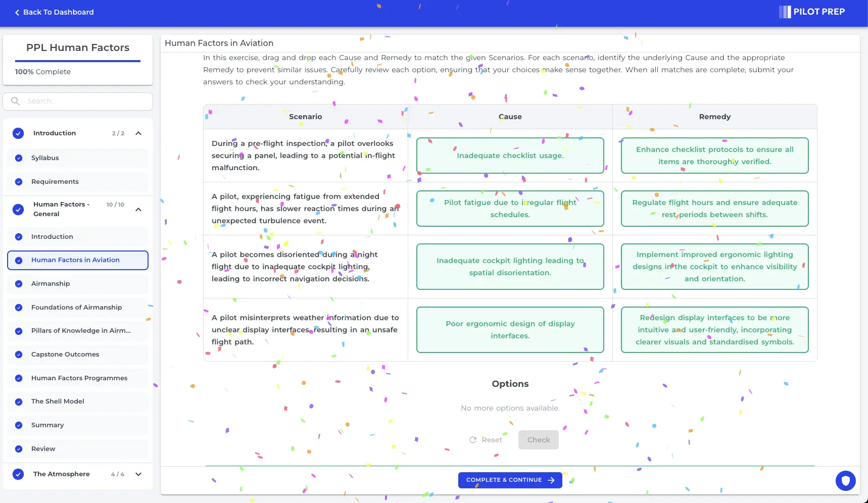Open the Summary lesson
This screenshot has height=503, width=868.
point(78,425)
